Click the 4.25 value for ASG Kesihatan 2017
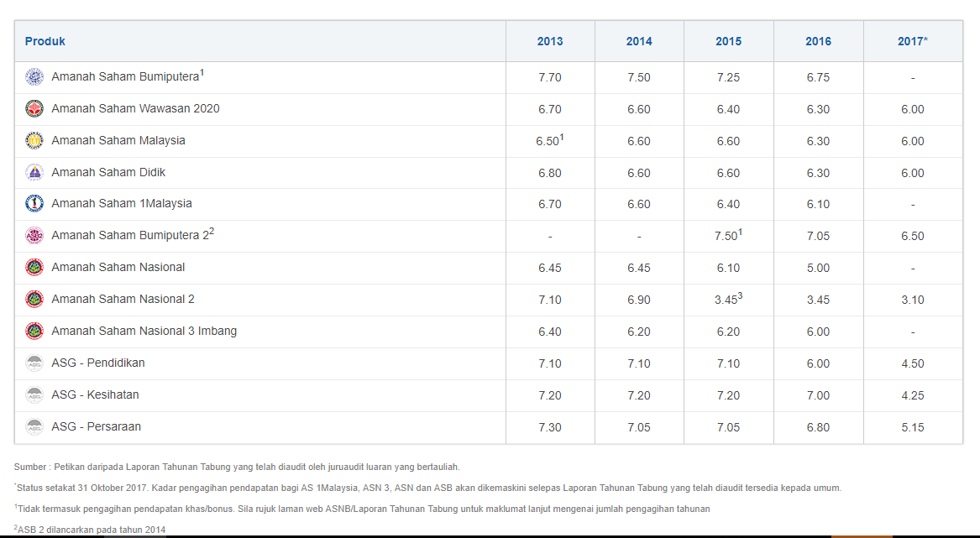 (x=913, y=395)
